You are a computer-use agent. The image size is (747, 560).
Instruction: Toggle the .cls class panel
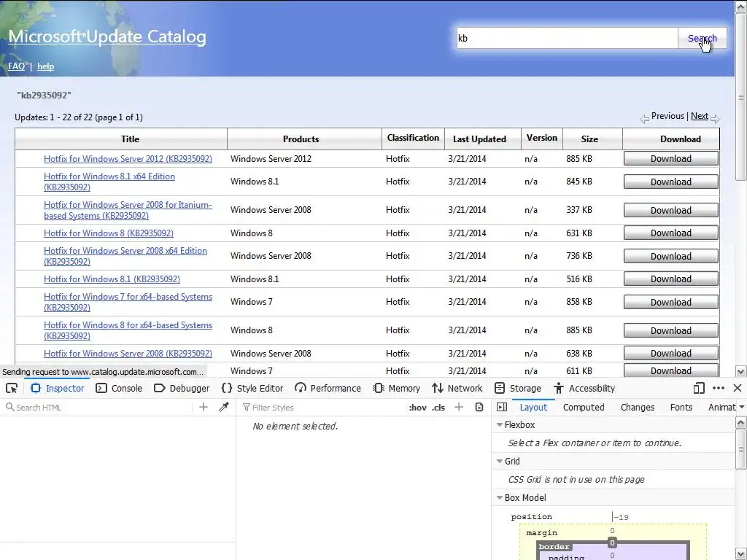438,408
